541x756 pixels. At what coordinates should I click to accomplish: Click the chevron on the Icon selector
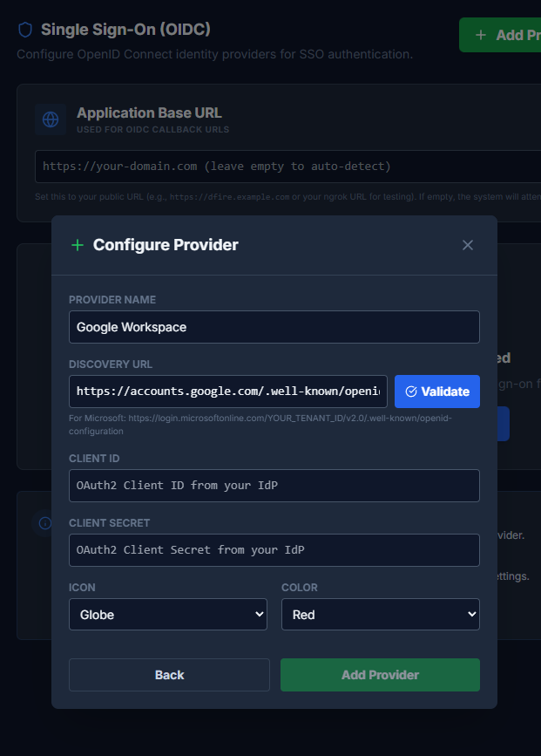(x=259, y=614)
